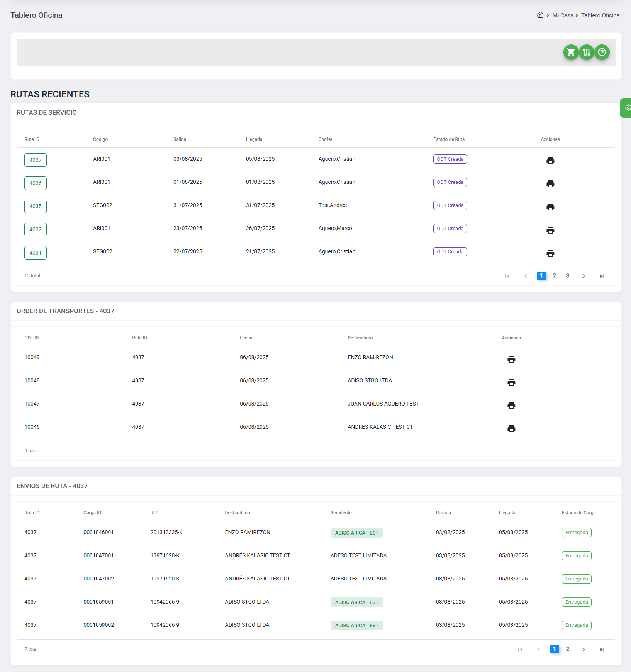This screenshot has height=672, width=631.
Task: Click the green route swap icon
Action: [586, 52]
